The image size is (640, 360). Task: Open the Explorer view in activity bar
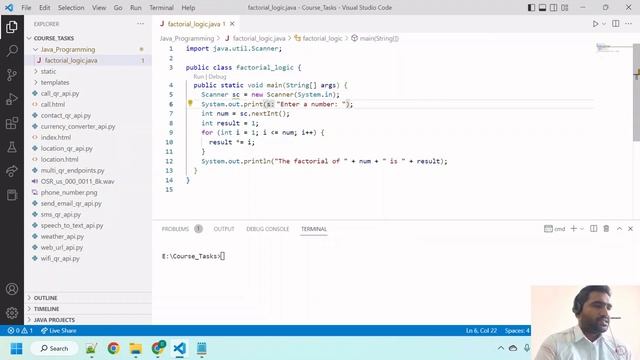pyautogui.click(x=12, y=27)
